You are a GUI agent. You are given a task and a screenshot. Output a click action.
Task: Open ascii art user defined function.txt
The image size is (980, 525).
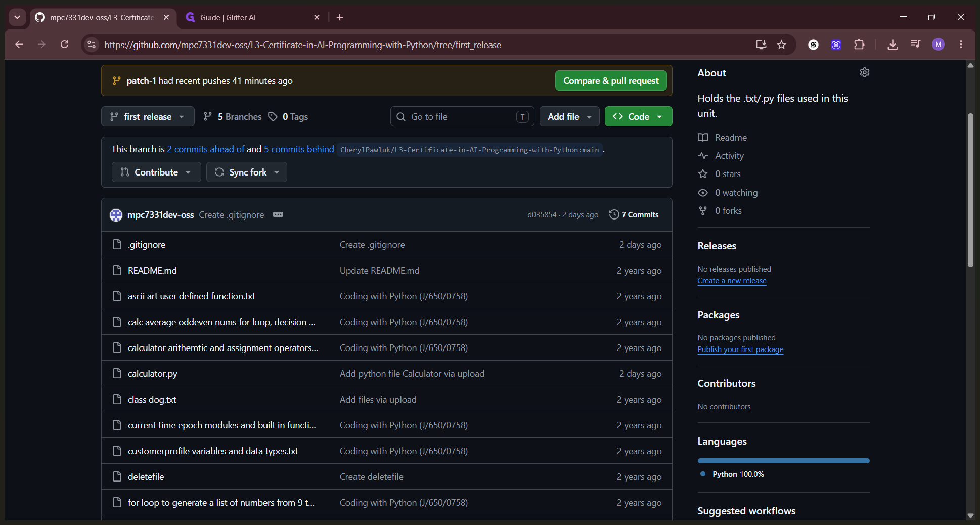coord(191,296)
